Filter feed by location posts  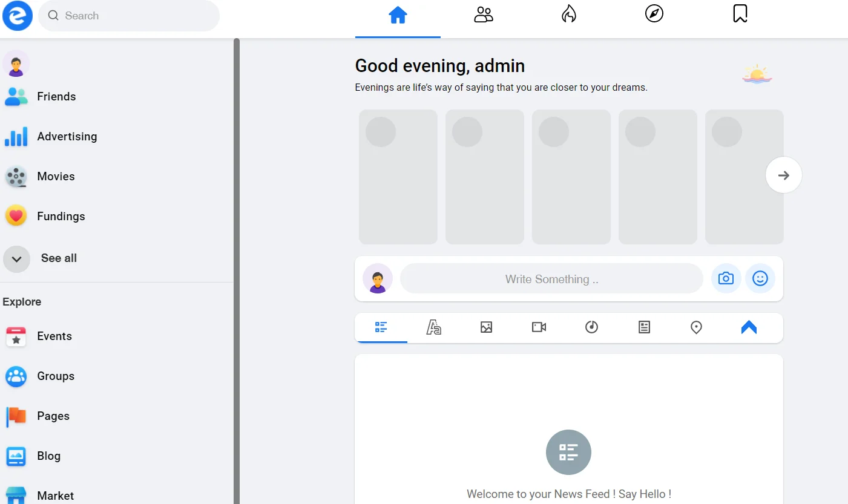click(696, 327)
